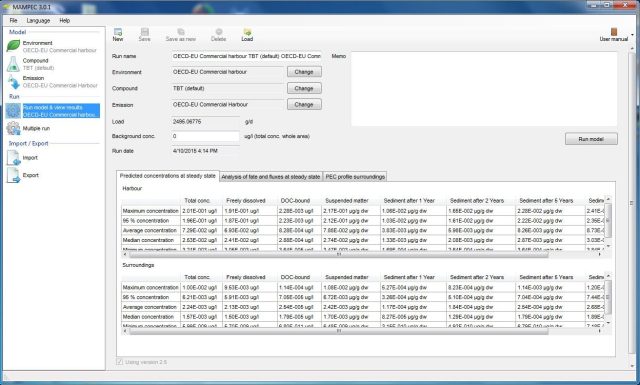Click inside the Memo text area
This screenshot has width=640, height=385.
point(484,89)
